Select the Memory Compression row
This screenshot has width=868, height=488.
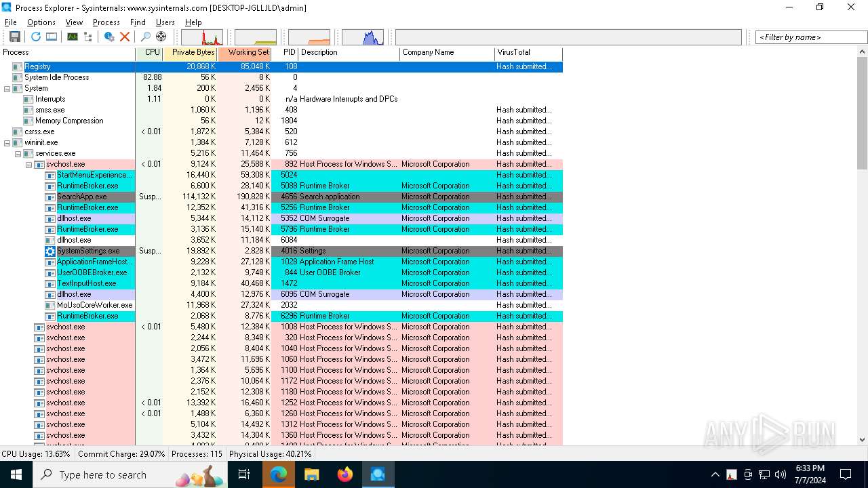[281, 121]
